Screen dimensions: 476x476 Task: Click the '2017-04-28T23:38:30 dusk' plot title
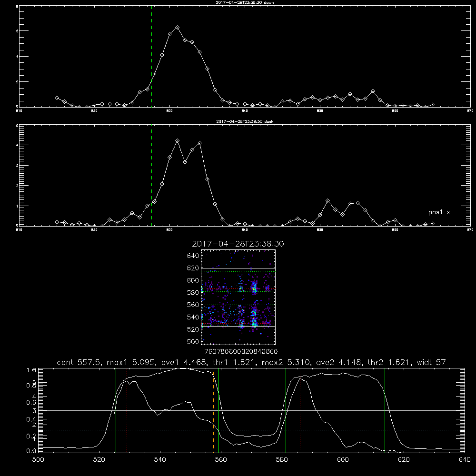245,121
